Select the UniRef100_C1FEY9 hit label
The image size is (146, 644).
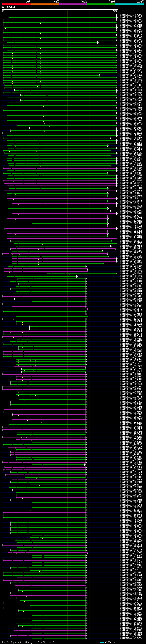pos(131,238)
